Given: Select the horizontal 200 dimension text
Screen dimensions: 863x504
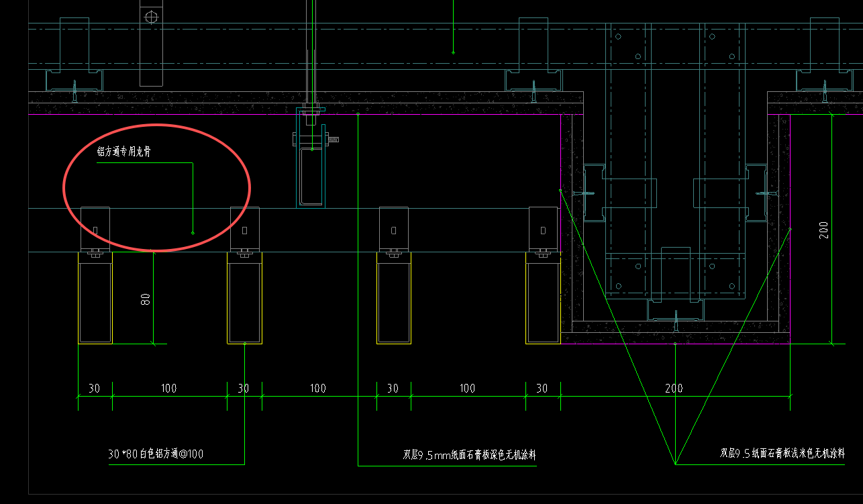Looking at the screenshot, I should (674, 388).
